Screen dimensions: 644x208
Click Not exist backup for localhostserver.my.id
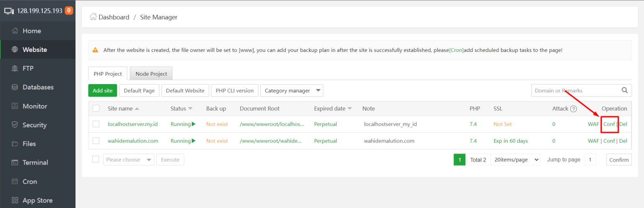pos(217,124)
